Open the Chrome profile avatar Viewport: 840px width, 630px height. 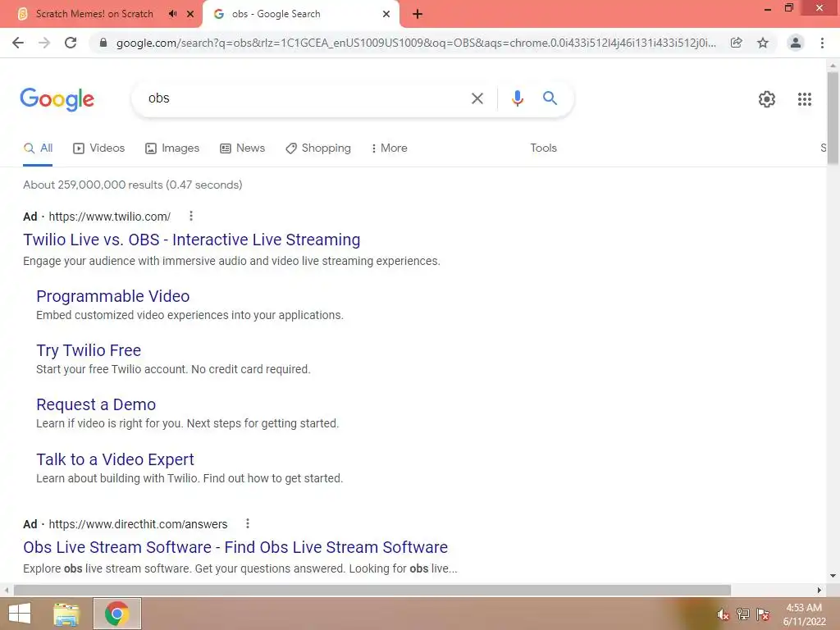click(796, 43)
